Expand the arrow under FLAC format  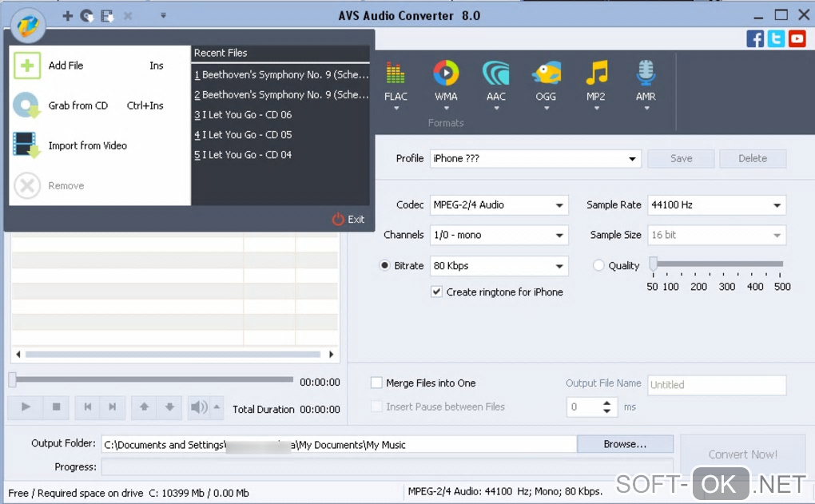396,109
